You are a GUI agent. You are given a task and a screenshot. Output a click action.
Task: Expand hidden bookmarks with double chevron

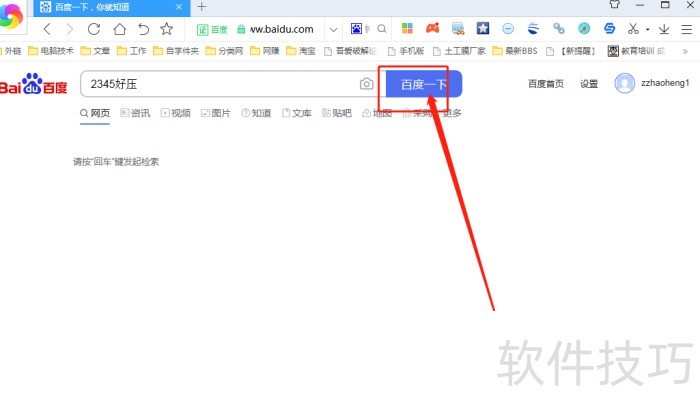[685, 51]
